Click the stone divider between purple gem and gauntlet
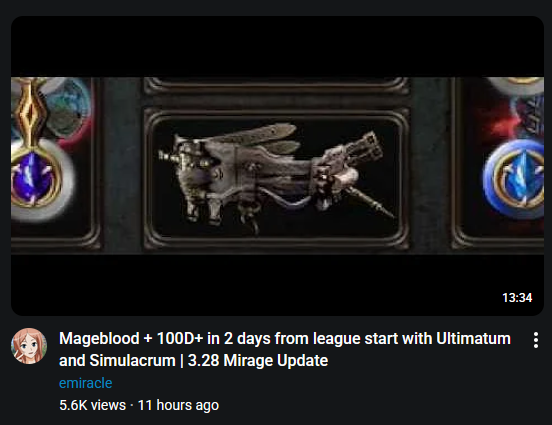Image resolution: width=552 pixels, height=425 pixels. (x=121, y=165)
